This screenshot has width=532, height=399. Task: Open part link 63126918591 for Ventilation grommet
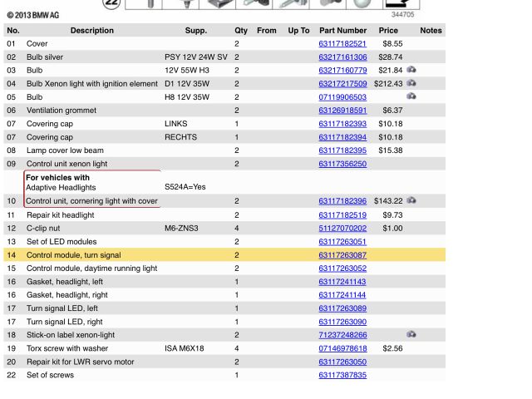pyautogui.click(x=342, y=111)
